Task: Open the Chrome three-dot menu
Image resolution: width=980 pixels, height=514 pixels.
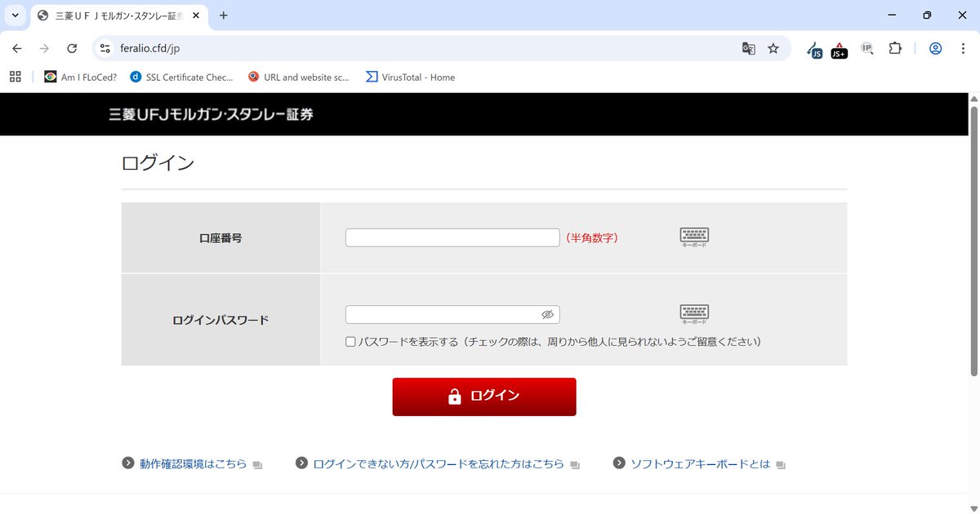Action: 964,48
